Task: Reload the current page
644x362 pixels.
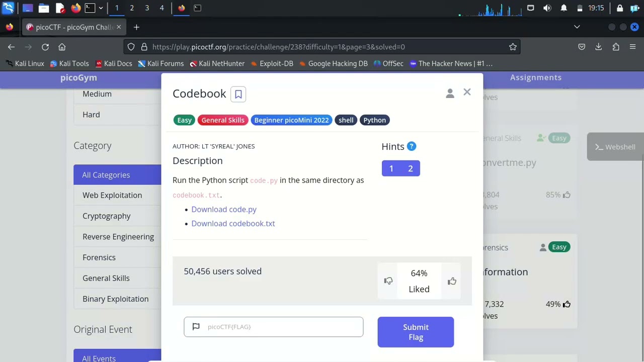Action: click(x=45, y=47)
